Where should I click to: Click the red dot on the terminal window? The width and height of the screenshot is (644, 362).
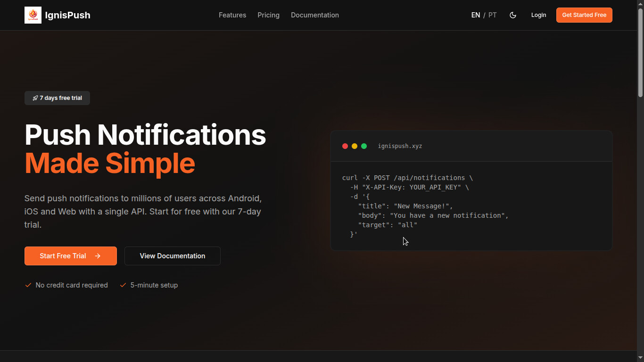(345, 146)
